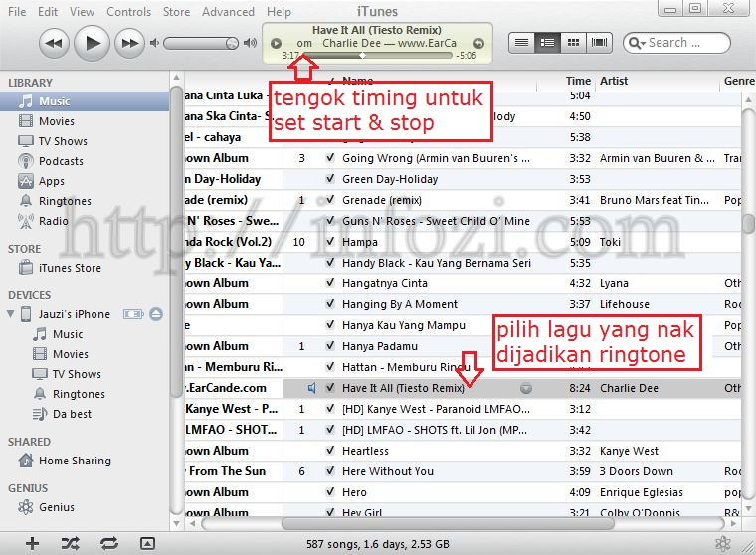The width and height of the screenshot is (756, 555).
Task: Skip forward to the next track
Action: (130, 44)
